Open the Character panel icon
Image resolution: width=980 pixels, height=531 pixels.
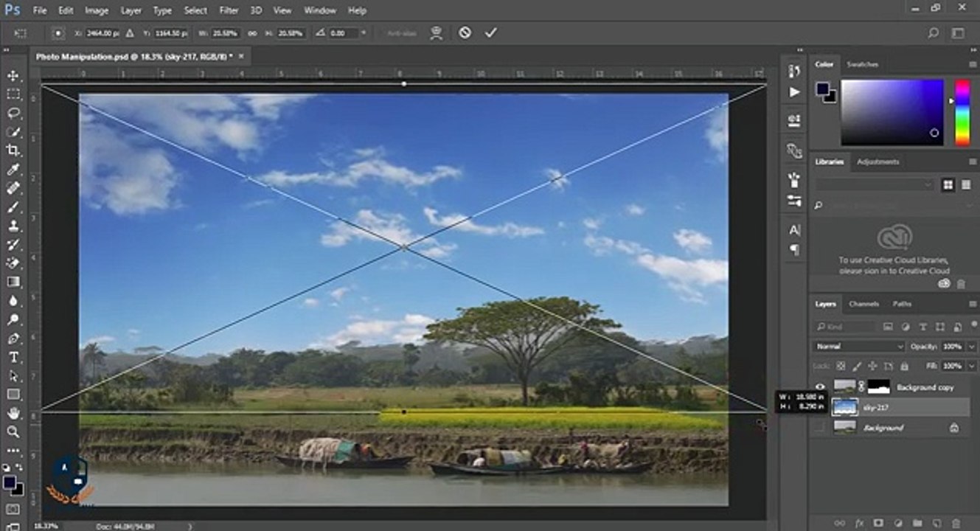(794, 230)
